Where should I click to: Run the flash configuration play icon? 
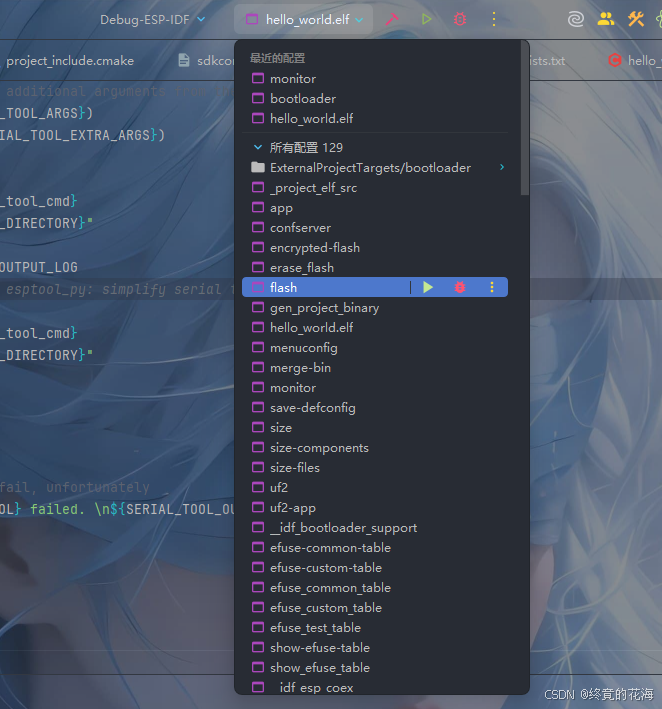click(428, 287)
